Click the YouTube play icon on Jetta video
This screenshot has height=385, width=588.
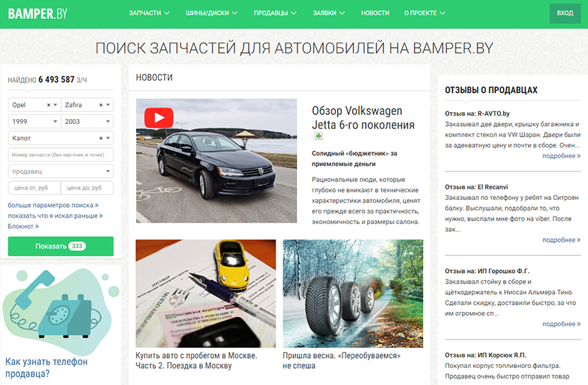tap(159, 118)
